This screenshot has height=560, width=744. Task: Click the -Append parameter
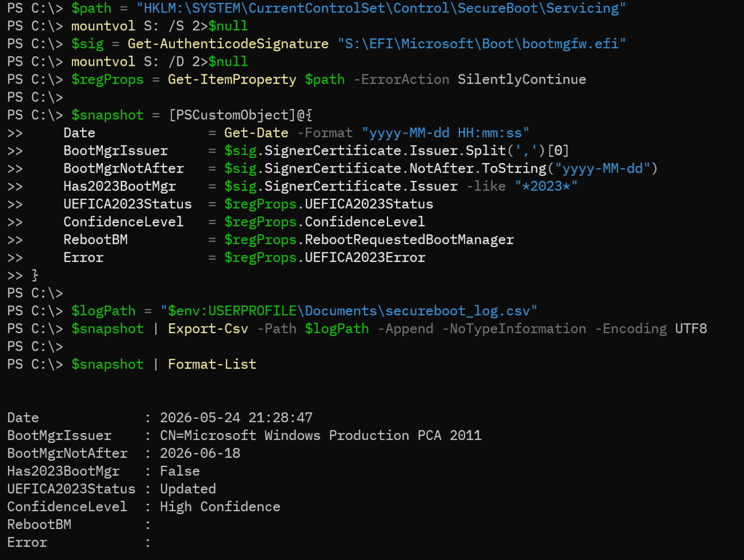coord(405,328)
